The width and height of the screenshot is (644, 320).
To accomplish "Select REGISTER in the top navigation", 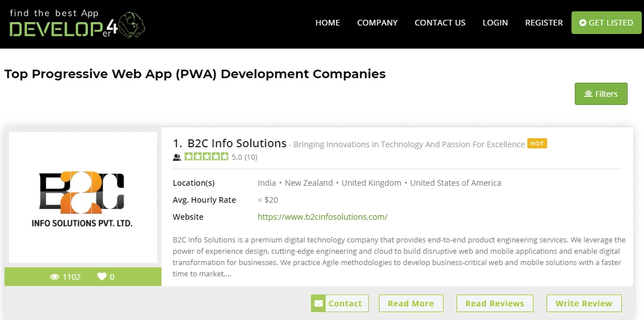I will click(544, 23).
